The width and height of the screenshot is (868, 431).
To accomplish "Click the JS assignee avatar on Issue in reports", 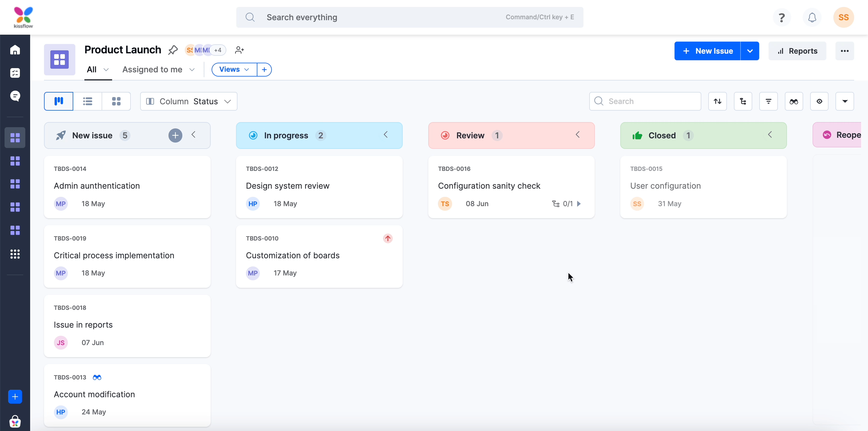I will click(x=61, y=342).
